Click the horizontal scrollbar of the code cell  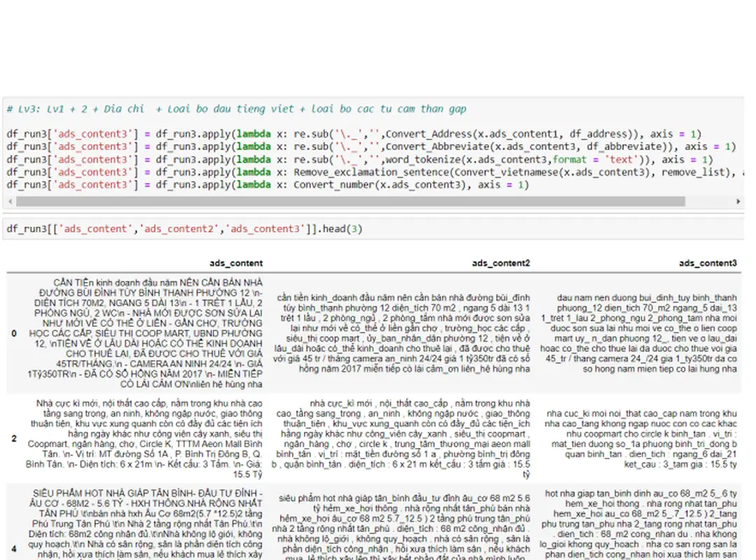[x=350, y=202]
